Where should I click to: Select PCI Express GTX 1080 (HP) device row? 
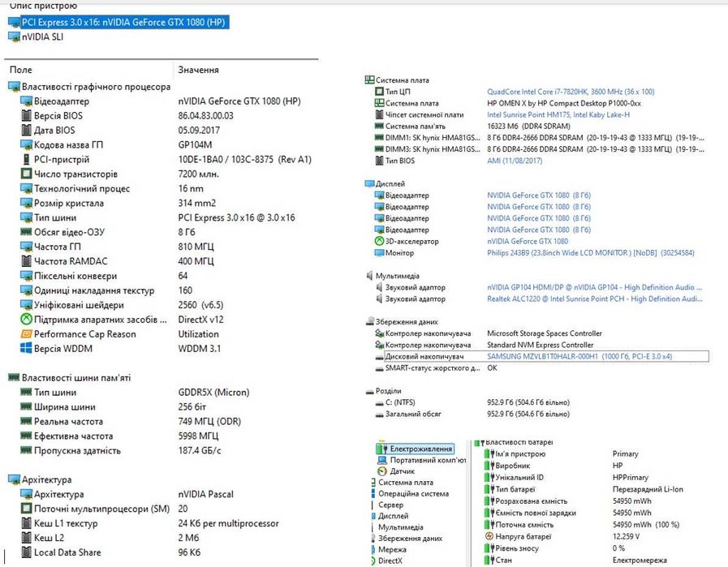pyautogui.click(x=118, y=22)
